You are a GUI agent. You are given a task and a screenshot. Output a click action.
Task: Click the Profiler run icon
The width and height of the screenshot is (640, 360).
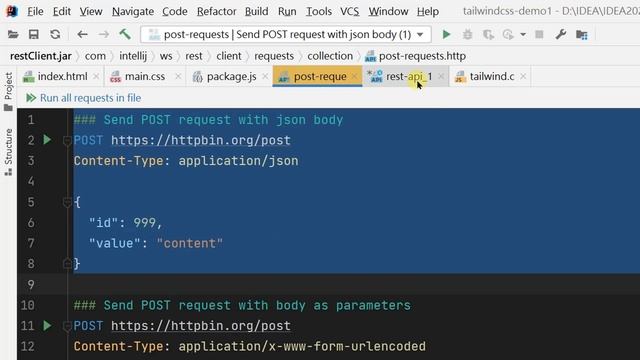(x=508, y=35)
